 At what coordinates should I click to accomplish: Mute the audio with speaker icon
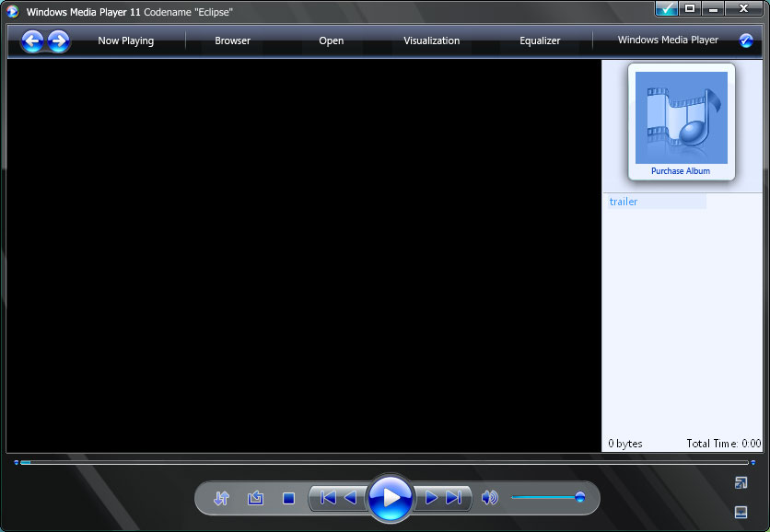point(489,498)
